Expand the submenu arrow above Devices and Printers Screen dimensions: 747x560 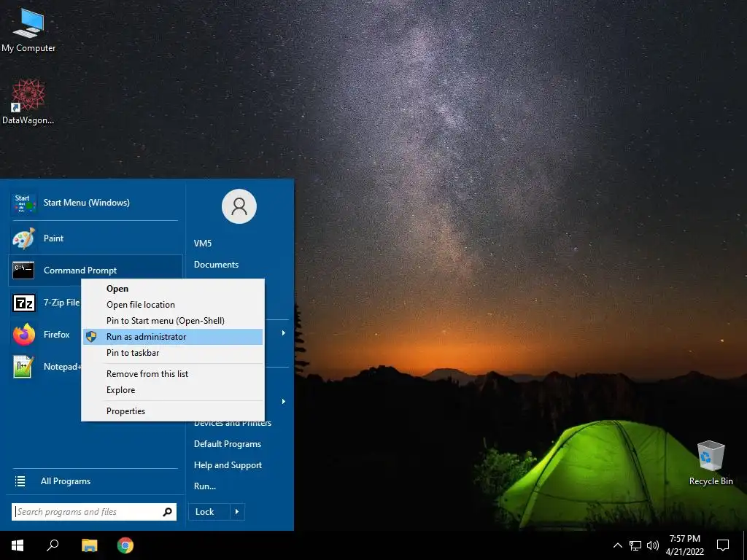click(284, 402)
